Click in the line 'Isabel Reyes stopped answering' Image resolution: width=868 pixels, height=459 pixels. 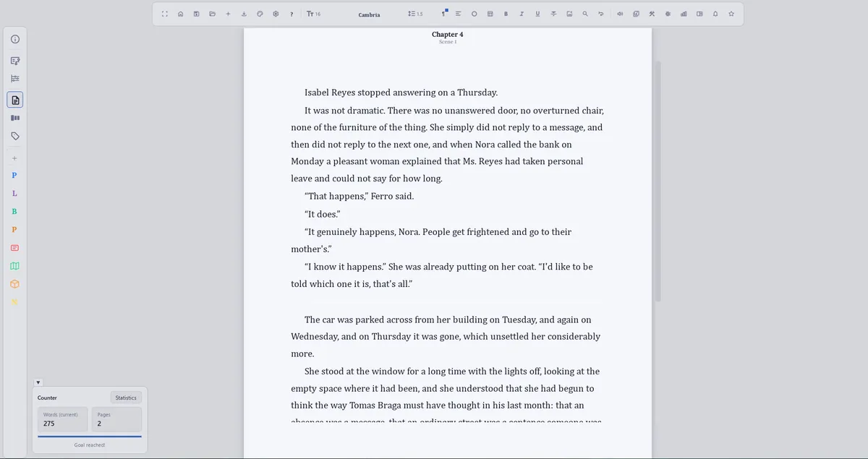401,93
